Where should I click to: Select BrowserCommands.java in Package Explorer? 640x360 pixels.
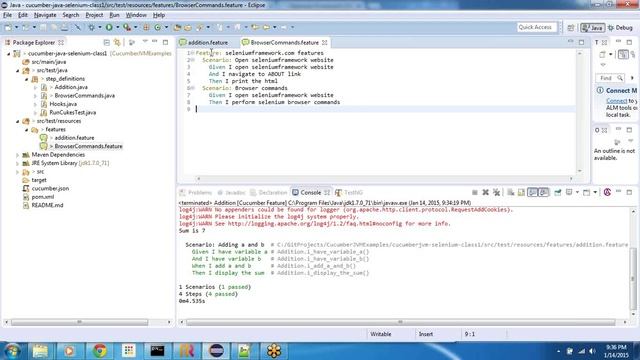point(84,96)
